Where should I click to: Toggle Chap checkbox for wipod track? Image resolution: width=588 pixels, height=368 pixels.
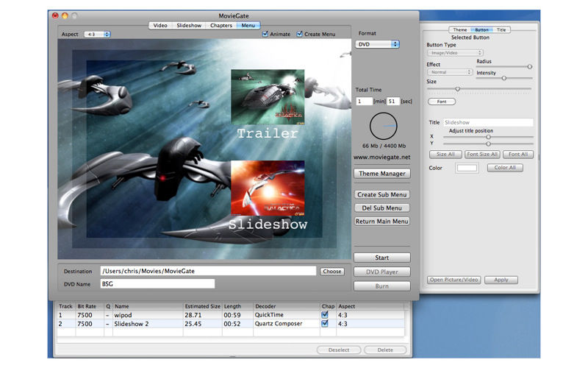point(325,315)
